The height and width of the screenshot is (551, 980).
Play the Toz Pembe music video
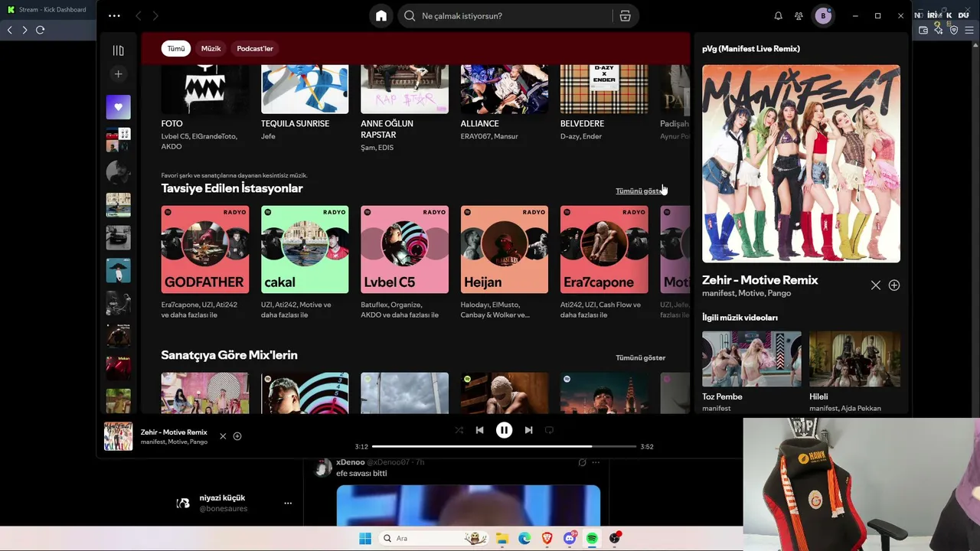coord(752,359)
